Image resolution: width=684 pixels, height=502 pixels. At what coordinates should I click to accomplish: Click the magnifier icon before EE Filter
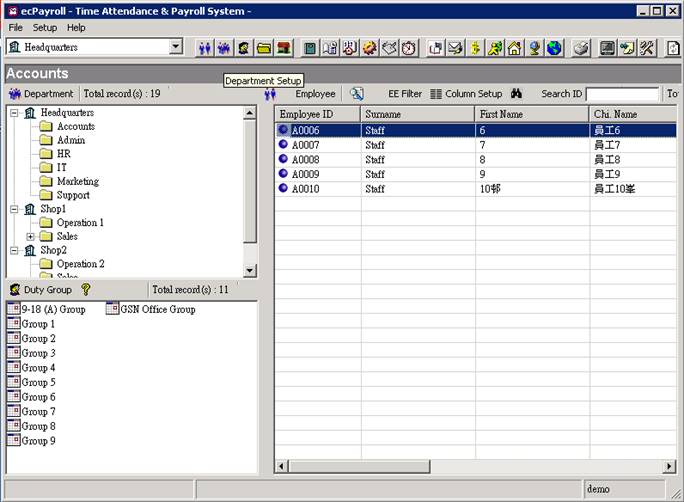357,94
